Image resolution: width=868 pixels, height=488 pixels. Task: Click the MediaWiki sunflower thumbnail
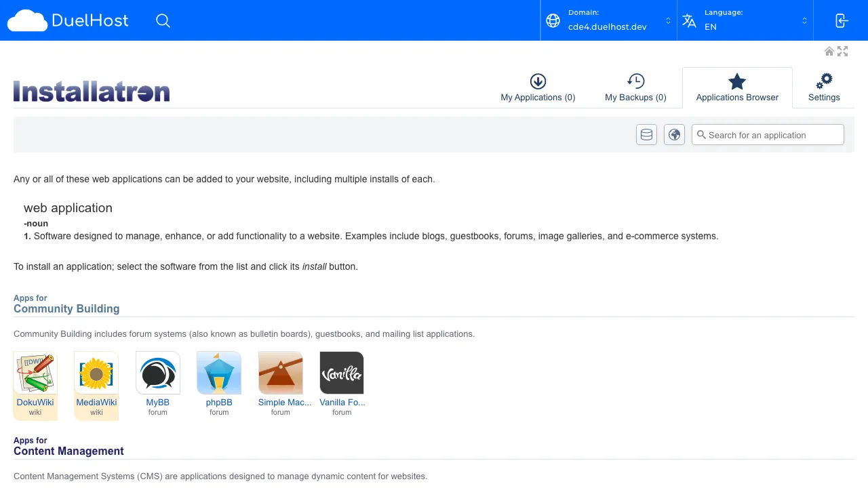pos(96,372)
